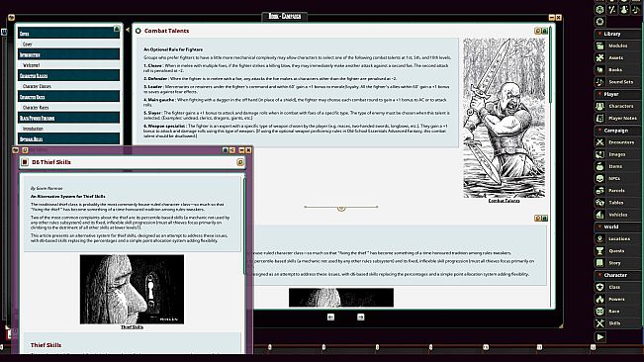Open the Skills crossed-tools icon
Image resolution: width=644 pixels, height=362 pixels.
599,323
